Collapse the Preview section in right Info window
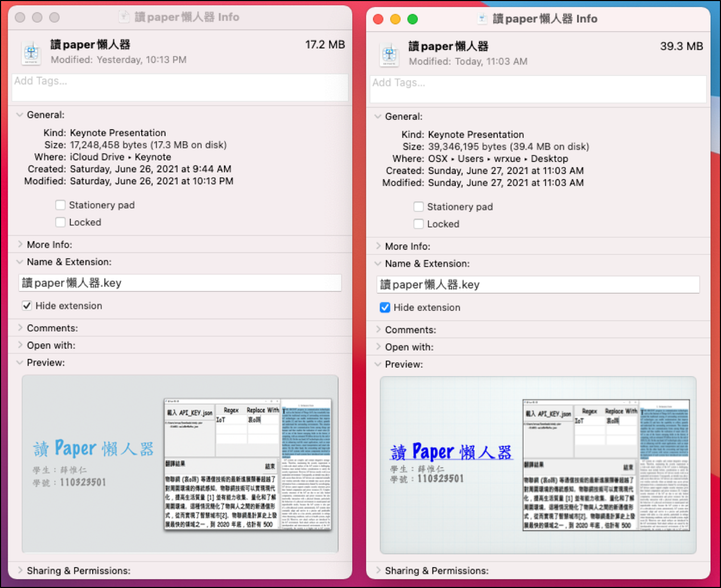 point(378,364)
